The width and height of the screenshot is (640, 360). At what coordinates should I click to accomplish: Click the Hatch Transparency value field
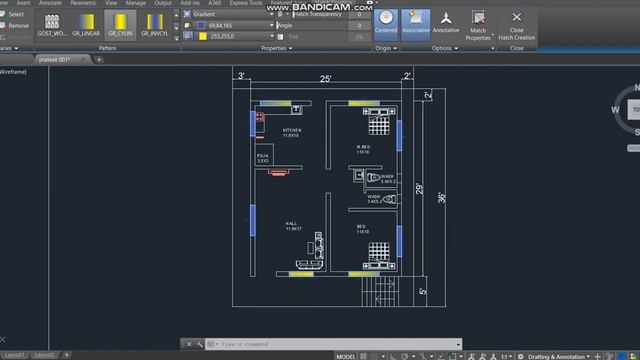pos(359,14)
